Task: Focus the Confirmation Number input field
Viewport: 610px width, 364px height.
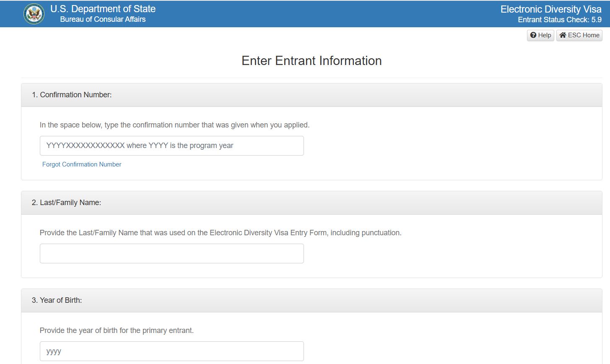Action: click(x=171, y=146)
